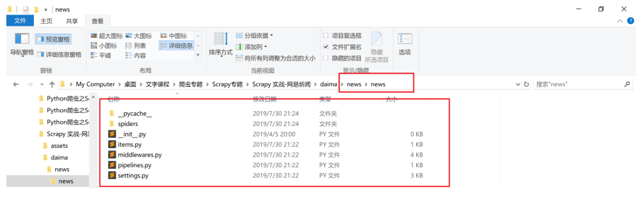Switch to the 共享 ribbon tab
The height and width of the screenshot is (199, 644).
pyautogui.click(x=72, y=21)
